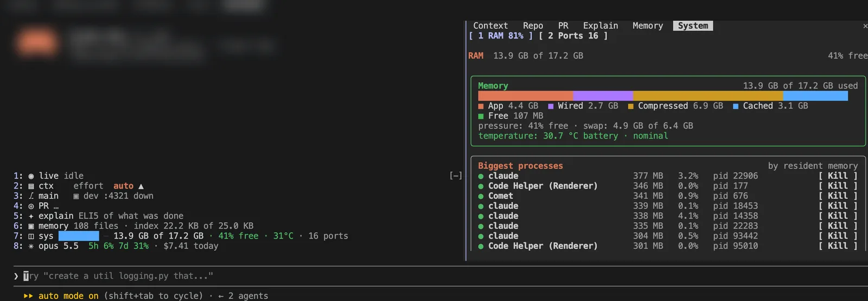The width and height of the screenshot is (868, 301).
Task: Click the PR row target icon
Action: click(31, 206)
